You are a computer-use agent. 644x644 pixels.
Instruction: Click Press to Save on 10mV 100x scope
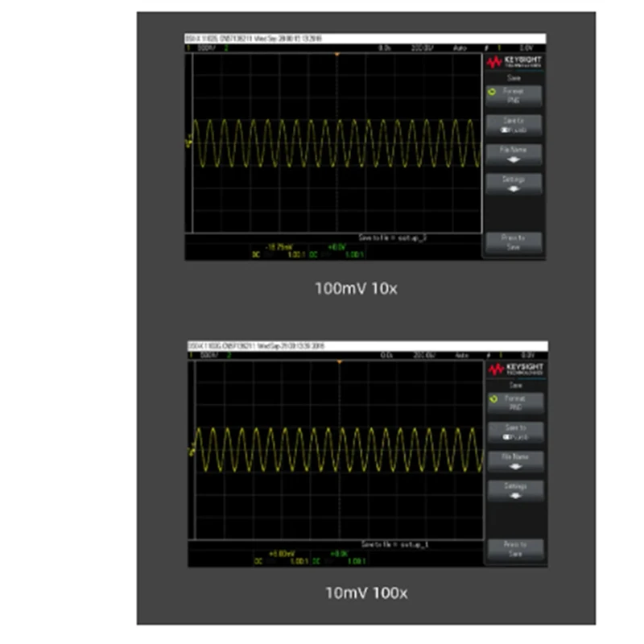[515, 549]
